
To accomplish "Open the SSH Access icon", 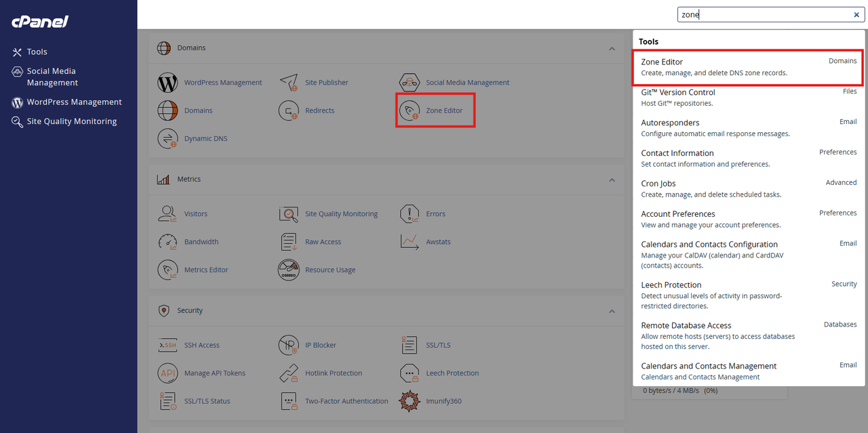I will click(x=167, y=346).
